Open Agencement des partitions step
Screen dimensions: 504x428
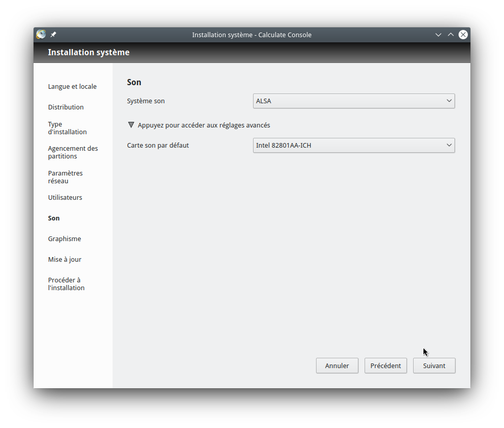click(73, 152)
